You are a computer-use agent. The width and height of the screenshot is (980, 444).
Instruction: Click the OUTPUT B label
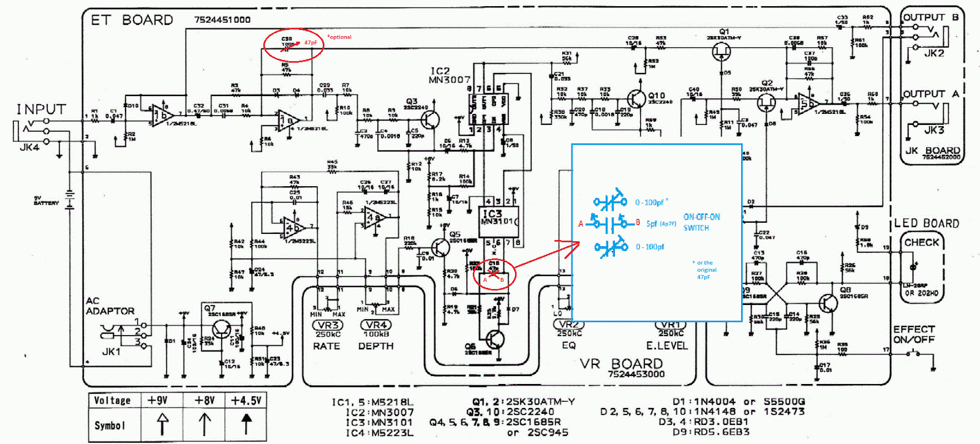tap(931, 18)
